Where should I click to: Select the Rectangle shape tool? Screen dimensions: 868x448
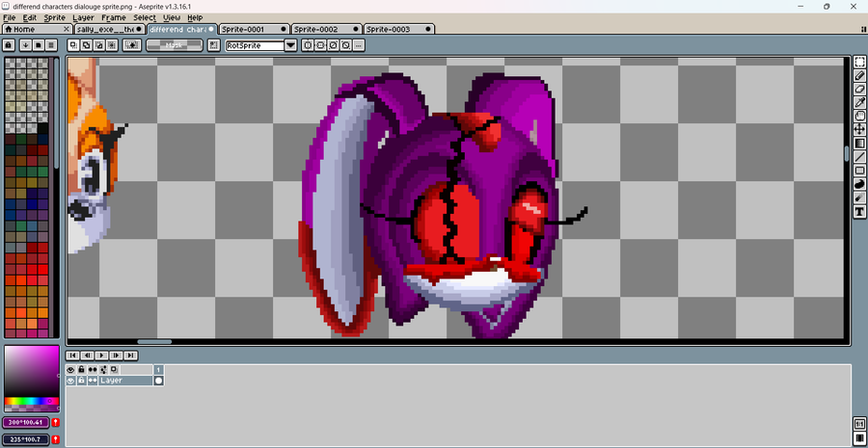coord(859,171)
